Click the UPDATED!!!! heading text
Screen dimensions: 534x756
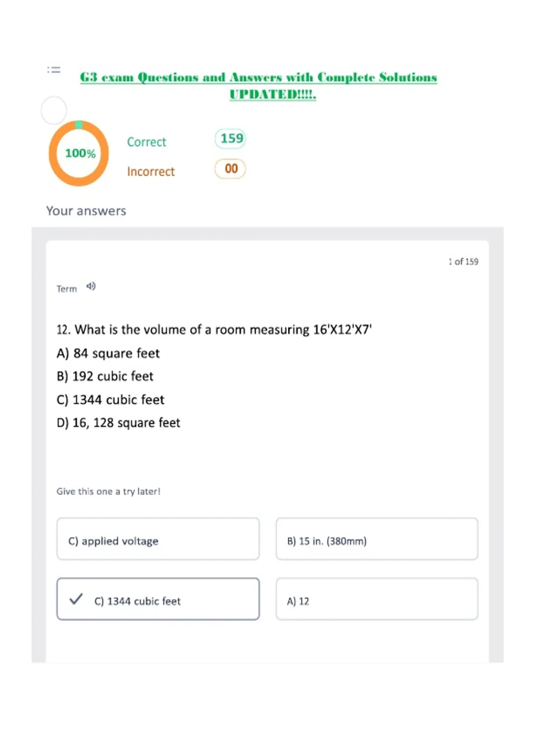pyautogui.click(x=273, y=94)
